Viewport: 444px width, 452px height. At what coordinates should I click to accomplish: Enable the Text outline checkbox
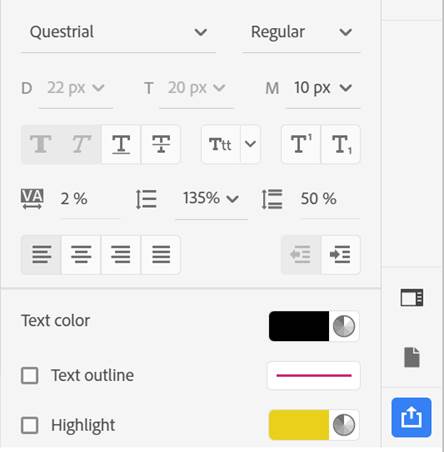pos(30,376)
